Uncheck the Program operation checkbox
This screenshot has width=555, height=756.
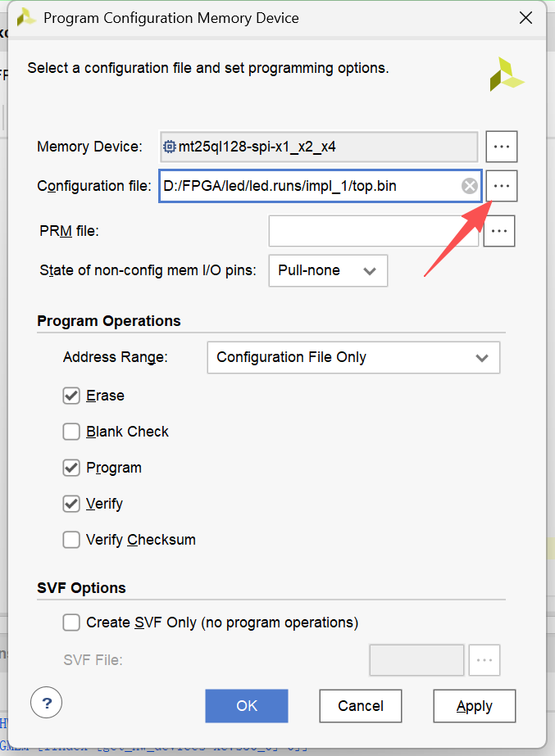click(71, 468)
